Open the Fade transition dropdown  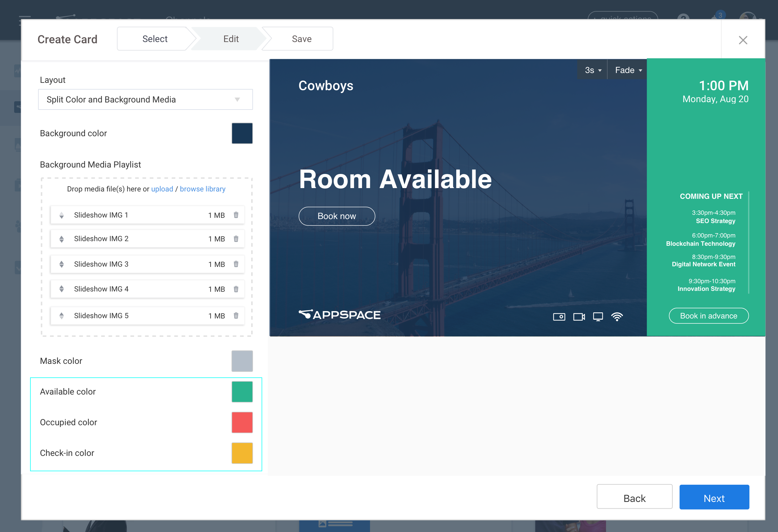point(628,70)
